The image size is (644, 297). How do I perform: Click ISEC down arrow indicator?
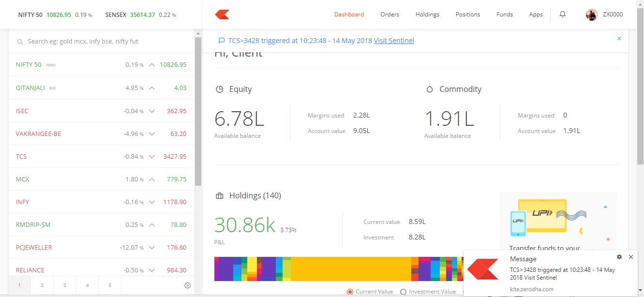pyautogui.click(x=152, y=111)
